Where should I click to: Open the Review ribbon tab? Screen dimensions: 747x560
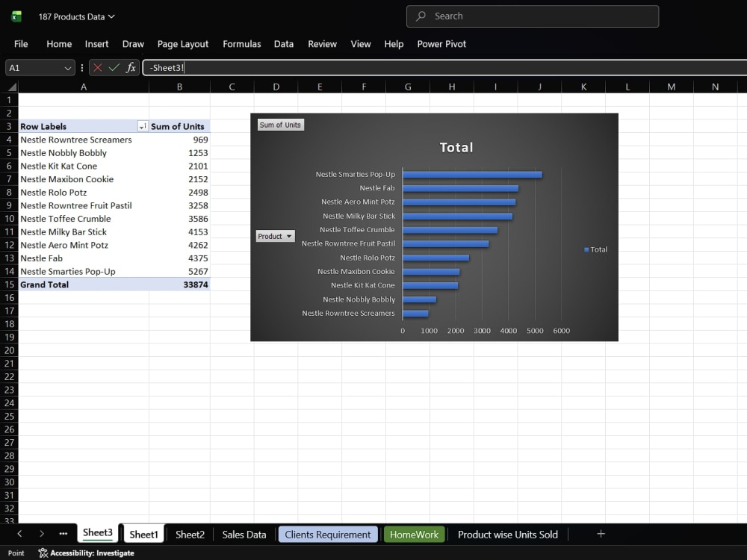click(322, 44)
